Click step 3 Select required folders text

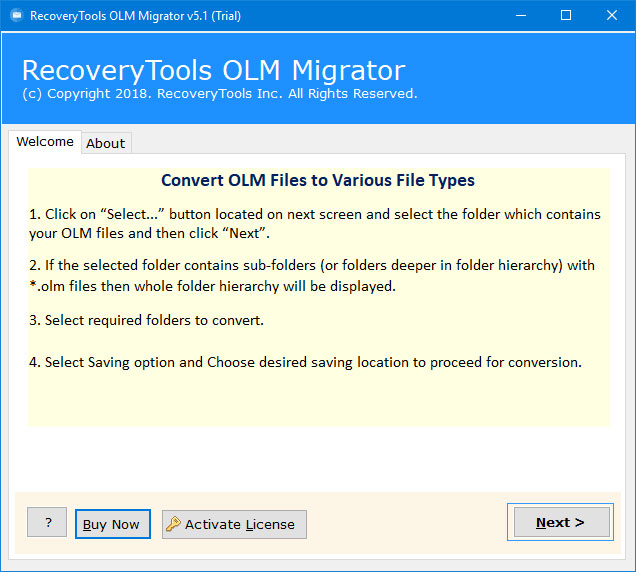tap(146, 320)
